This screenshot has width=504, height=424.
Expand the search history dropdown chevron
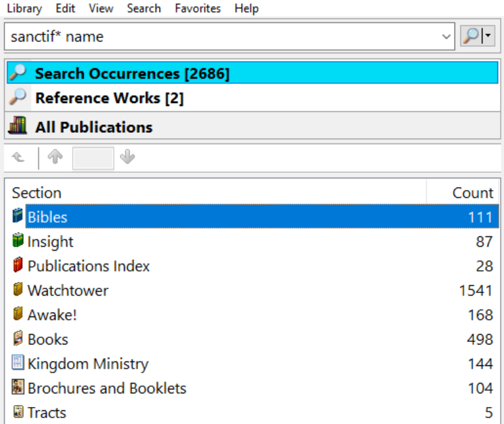[x=446, y=36]
